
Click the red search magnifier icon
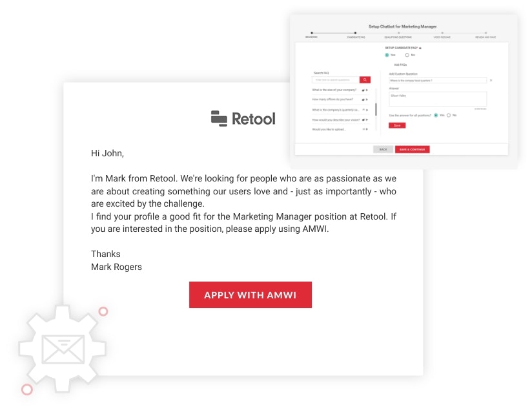coord(363,79)
